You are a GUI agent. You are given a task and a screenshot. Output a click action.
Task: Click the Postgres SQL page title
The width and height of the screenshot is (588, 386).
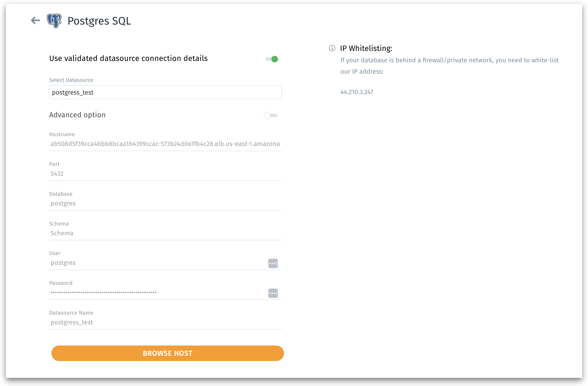click(x=99, y=21)
